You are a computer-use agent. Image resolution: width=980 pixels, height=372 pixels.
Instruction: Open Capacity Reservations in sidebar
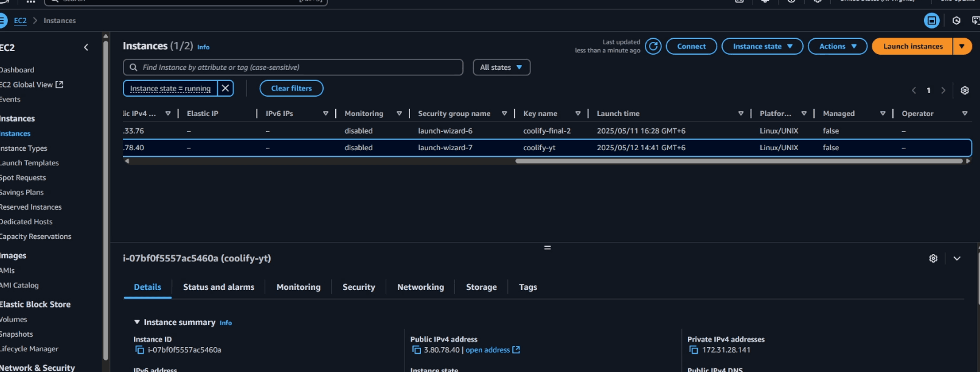click(x=36, y=236)
